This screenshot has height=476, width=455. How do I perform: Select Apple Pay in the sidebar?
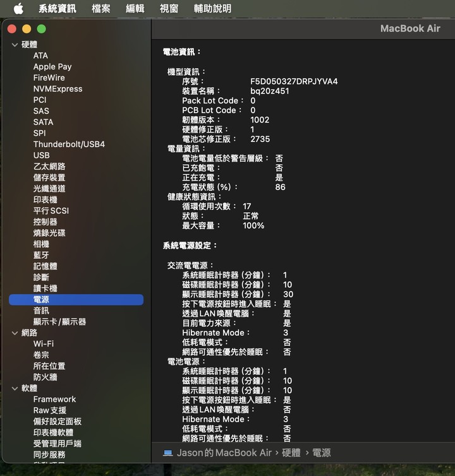pyautogui.click(x=52, y=67)
